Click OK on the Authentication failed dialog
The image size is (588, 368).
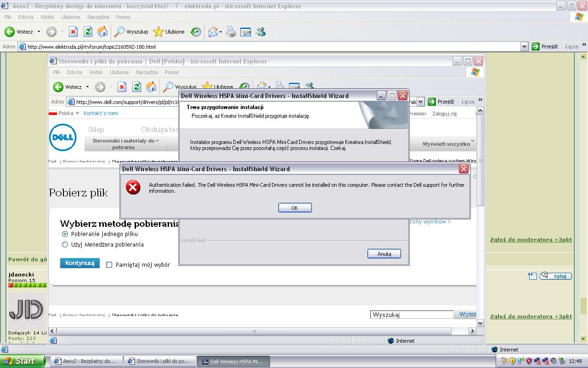point(295,208)
